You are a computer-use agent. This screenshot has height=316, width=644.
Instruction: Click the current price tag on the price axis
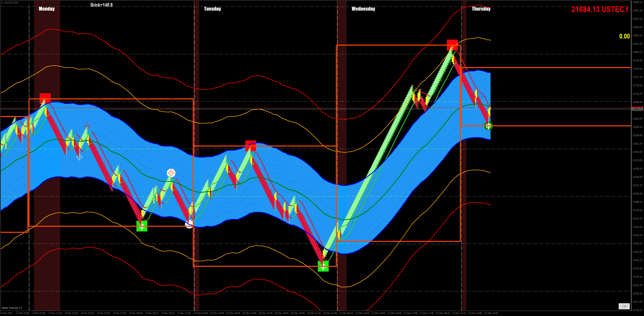tap(637, 109)
